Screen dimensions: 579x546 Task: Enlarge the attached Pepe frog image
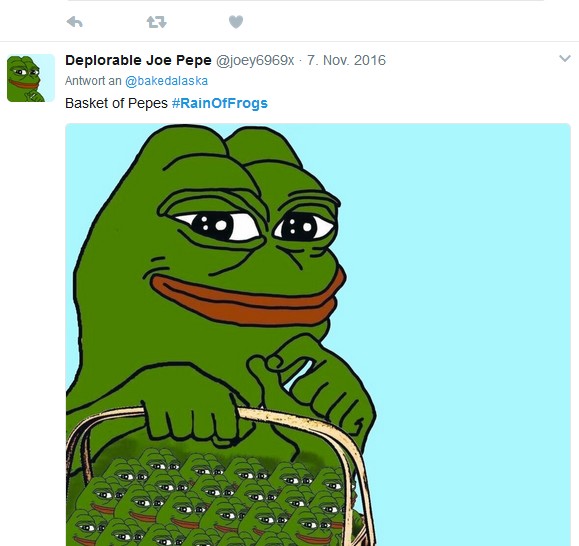pyautogui.click(x=318, y=334)
